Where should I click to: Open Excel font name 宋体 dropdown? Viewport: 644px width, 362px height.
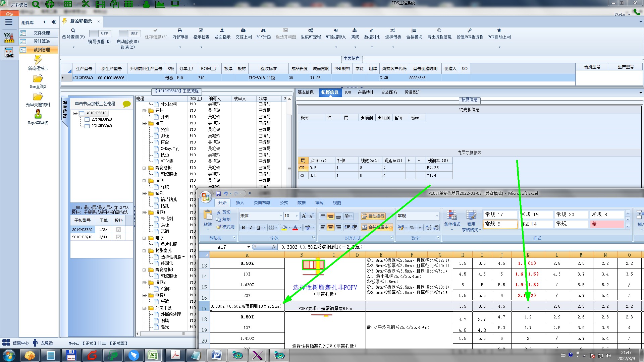point(281,216)
